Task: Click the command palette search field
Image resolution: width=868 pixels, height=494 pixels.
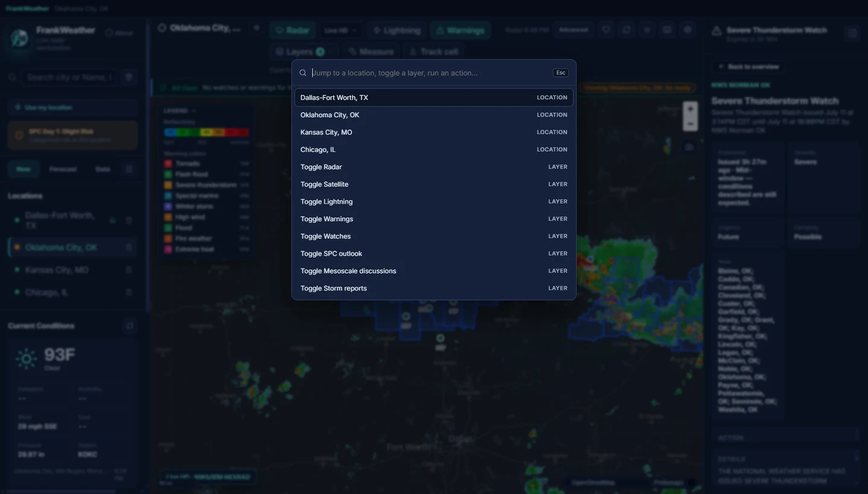Action: [x=429, y=73]
